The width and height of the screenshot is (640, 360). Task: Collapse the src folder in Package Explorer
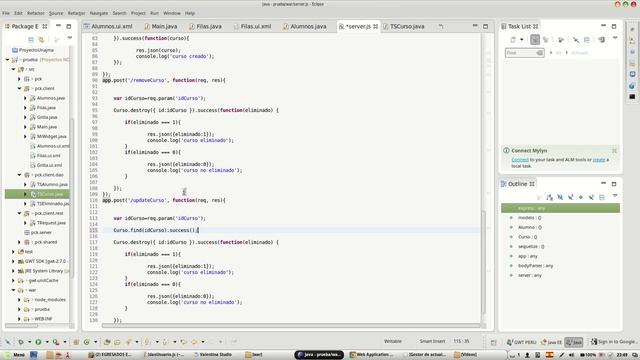tap(13, 69)
